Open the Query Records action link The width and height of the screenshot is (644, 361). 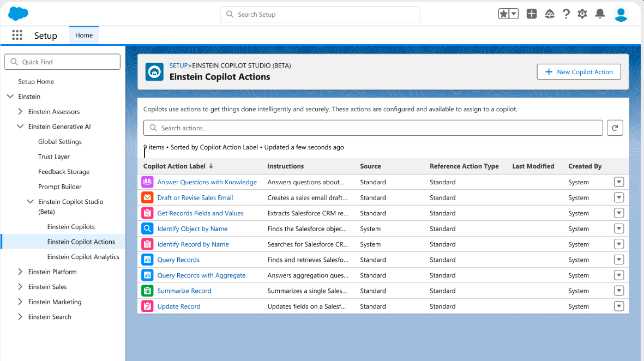178,260
